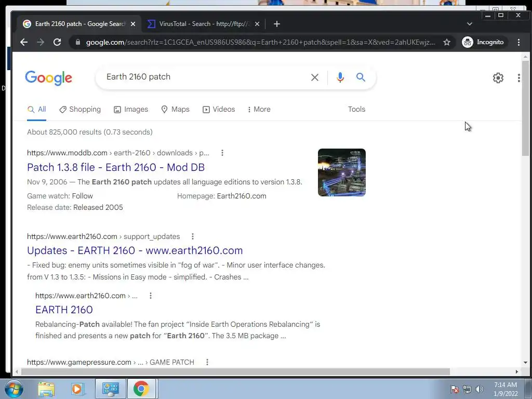532x399 pixels.
Task: Follow the Earth2160.com homepage link
Action: click(x=242, y=196)
